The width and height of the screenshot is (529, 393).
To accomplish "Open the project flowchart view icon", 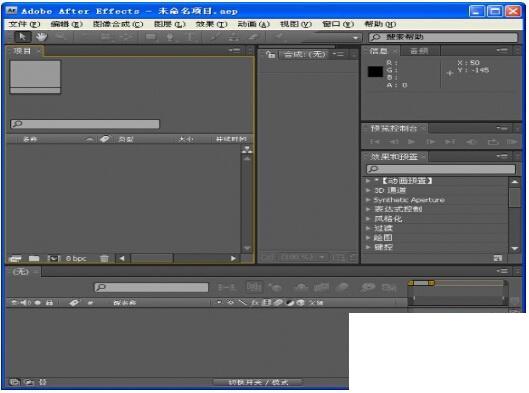I will tap(247, 150).
